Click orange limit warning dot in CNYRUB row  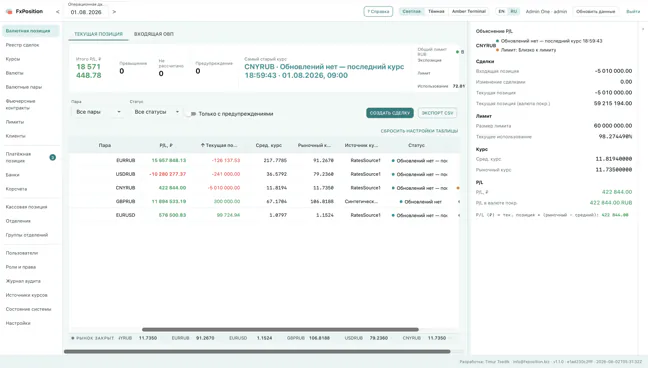pos(457,188)
